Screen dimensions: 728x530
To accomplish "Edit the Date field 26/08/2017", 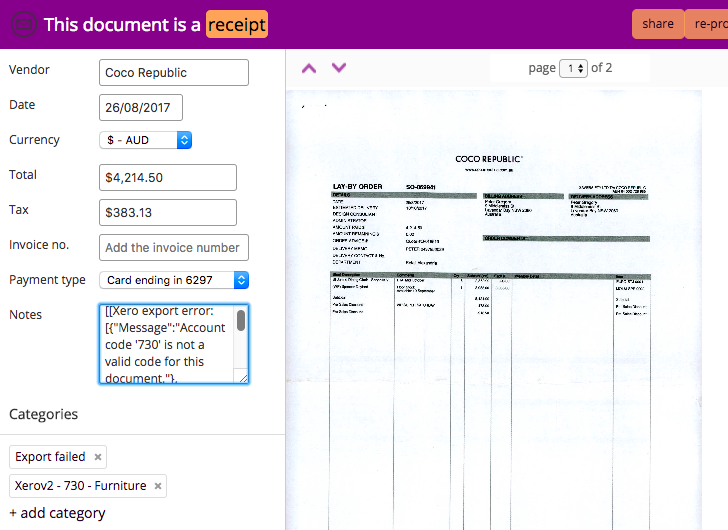I will [x=141, y=108].
